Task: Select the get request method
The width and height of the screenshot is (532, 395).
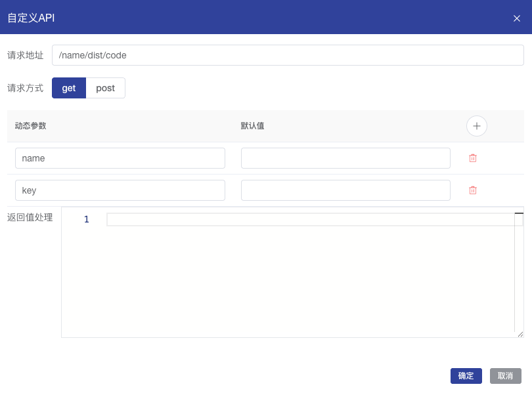Action: tap(69, 88)
